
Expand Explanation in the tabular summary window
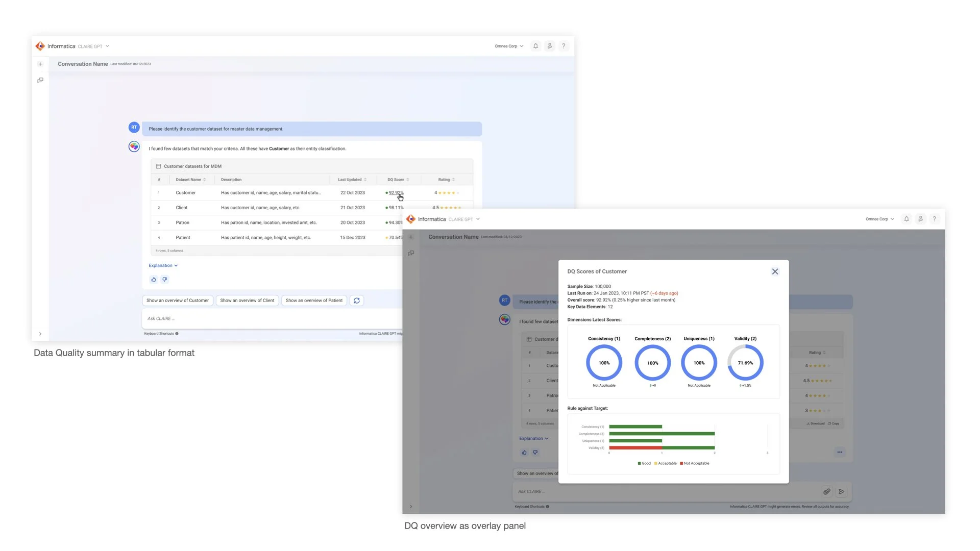(163, 265)
